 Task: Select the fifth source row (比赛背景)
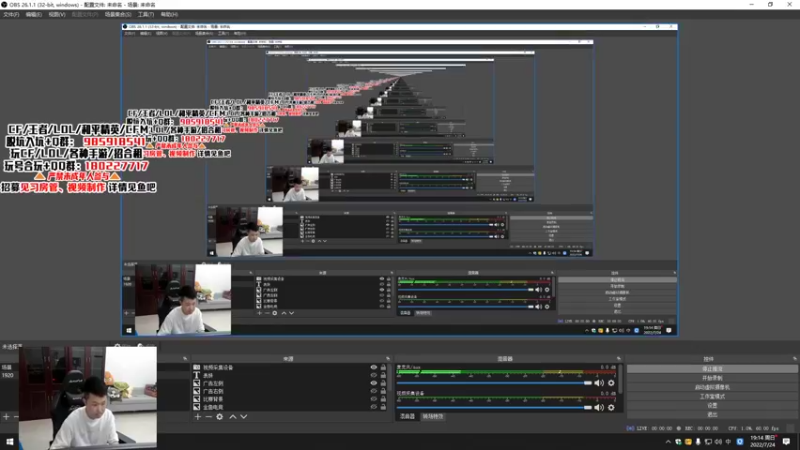click(289, 399)
